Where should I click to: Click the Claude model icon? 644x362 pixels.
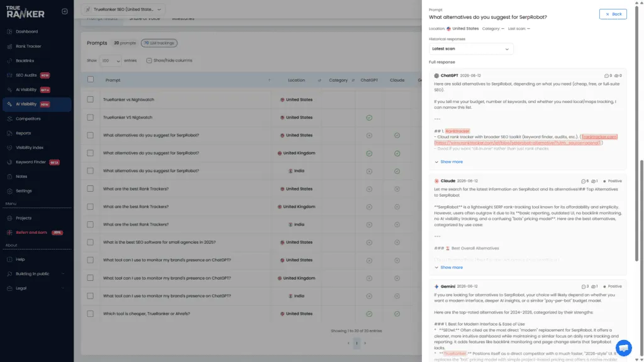[436, 181]
